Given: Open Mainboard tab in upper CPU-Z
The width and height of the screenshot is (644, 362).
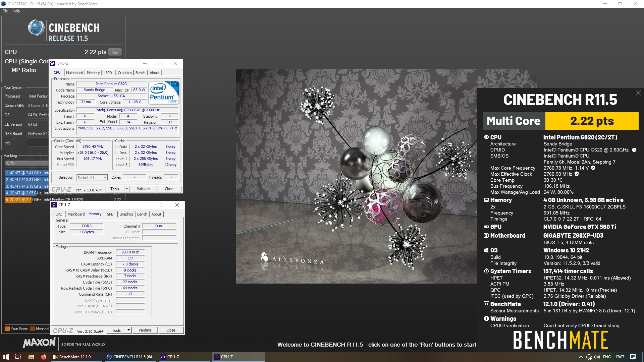Looking at the screenshot, I should point(74,73).
